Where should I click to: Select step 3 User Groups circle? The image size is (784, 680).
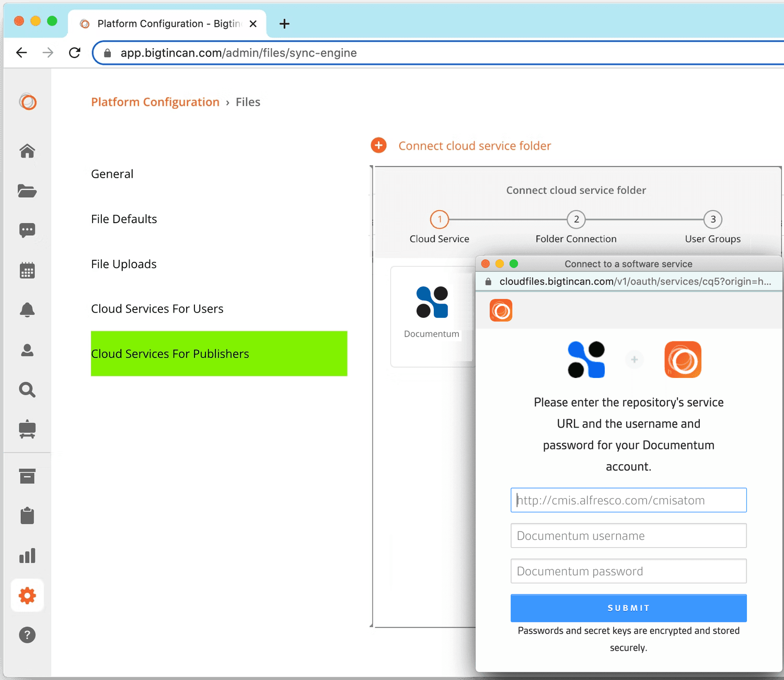pos(713,220)
